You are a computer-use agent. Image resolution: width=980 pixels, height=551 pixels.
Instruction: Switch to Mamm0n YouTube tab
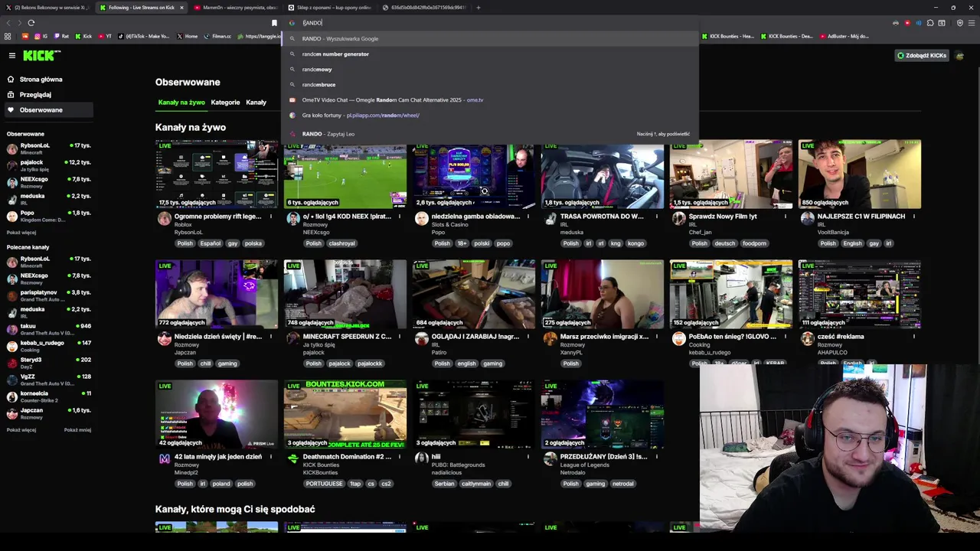point(236,8)
